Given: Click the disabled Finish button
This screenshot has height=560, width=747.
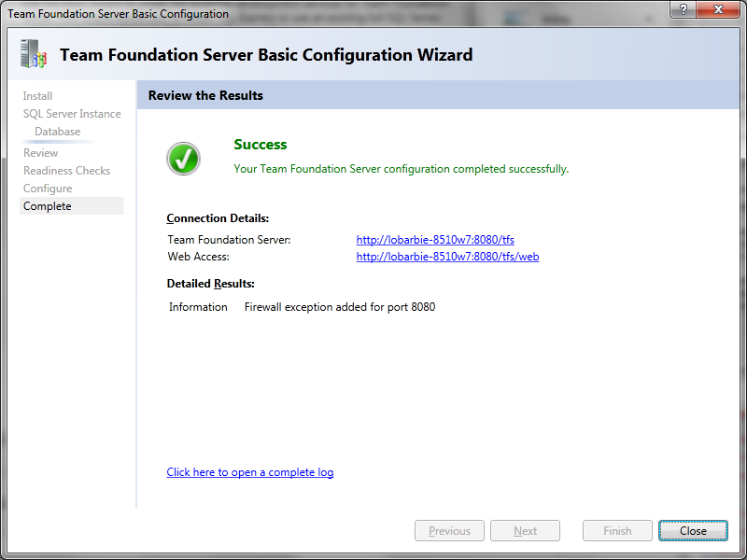Looking at the screenshot, I should [x=617, y=530].
